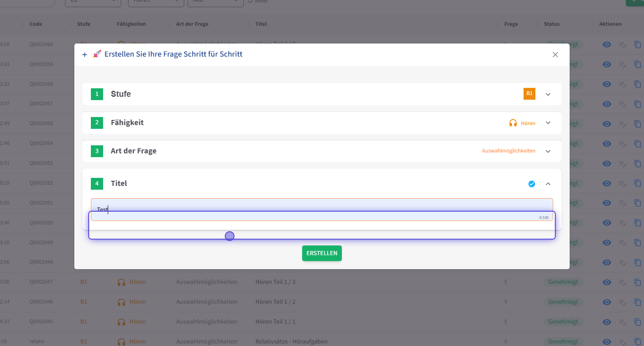This screenshot has width=644, height=346.
Task: View question Q0002959 using its eye icon
Action: click(607, 64)
